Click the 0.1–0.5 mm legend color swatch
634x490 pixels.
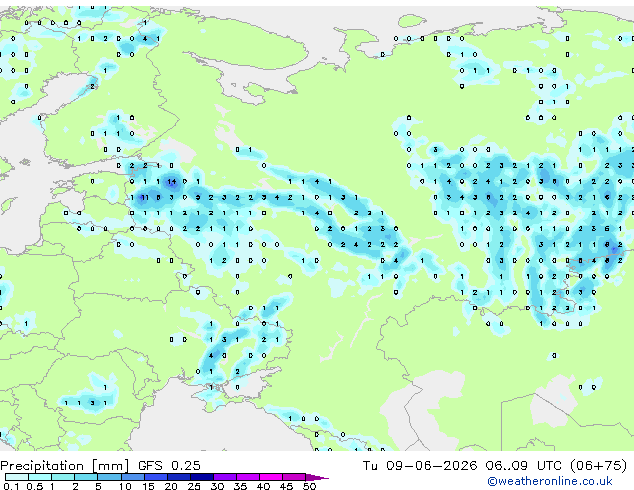(17, 477)
